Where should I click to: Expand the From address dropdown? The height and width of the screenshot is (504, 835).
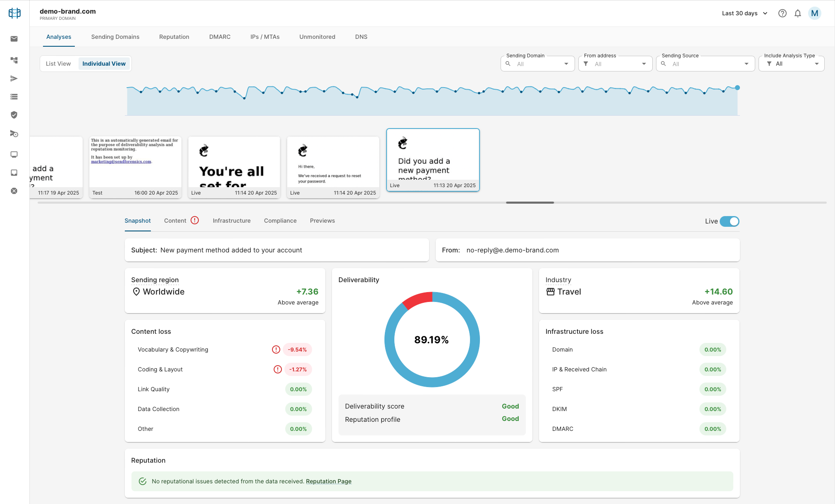click(x=644, y=64)
